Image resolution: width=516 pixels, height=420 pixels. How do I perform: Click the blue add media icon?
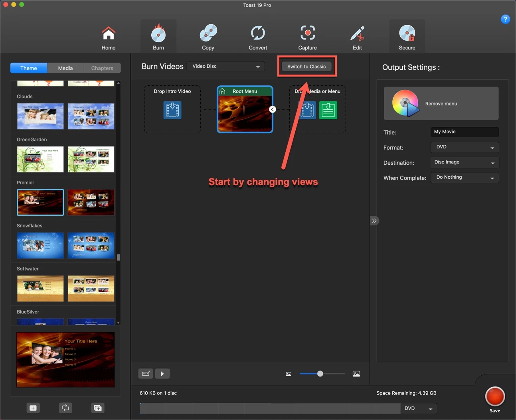pos(307,110)
